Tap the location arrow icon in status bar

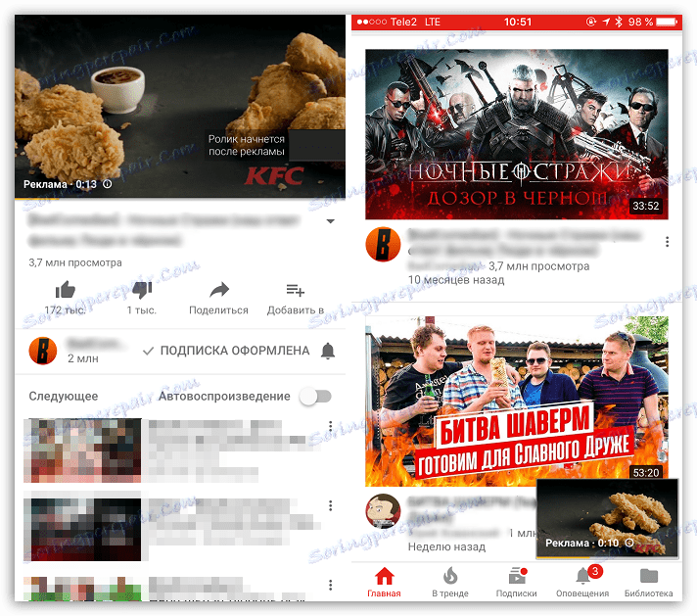pyautogui.click(x=606, y=22)
